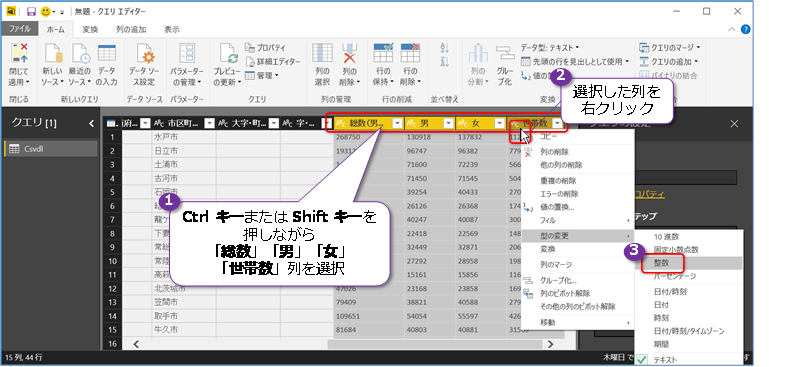Sort ascending with the A-Z icon
This screenshot has height=367, width=800.
444,48
